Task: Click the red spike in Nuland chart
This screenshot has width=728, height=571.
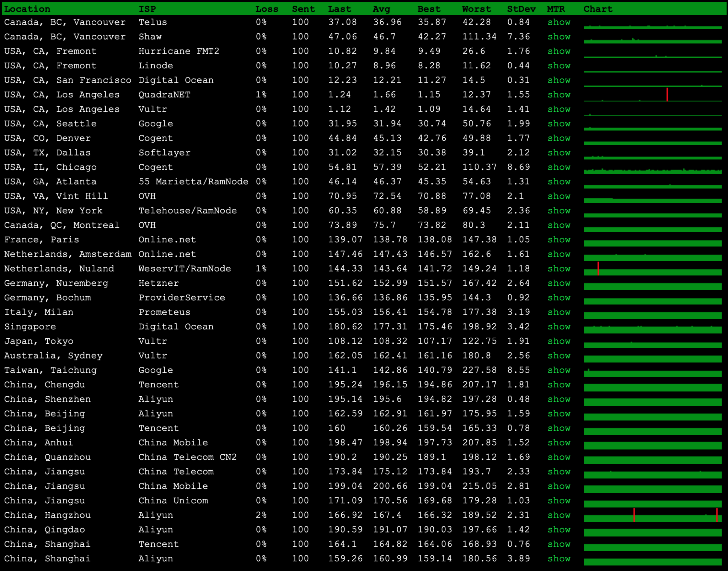Action: pyautogui.click(x=598, y=269)
